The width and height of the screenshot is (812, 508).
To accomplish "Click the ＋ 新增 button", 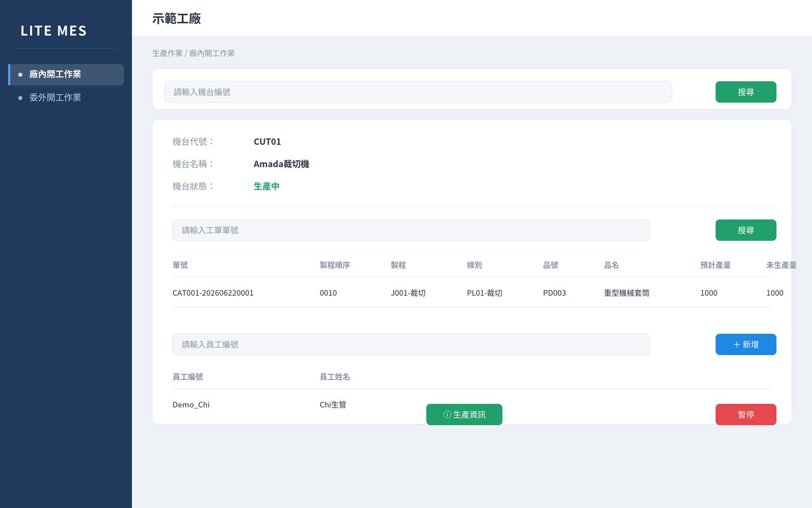I will point(746,344).
